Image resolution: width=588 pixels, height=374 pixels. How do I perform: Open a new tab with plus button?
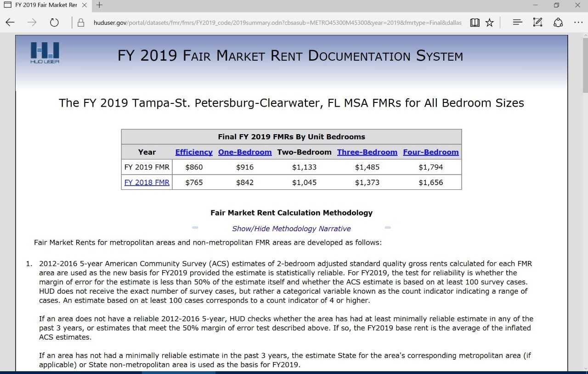tap(99, 5)
